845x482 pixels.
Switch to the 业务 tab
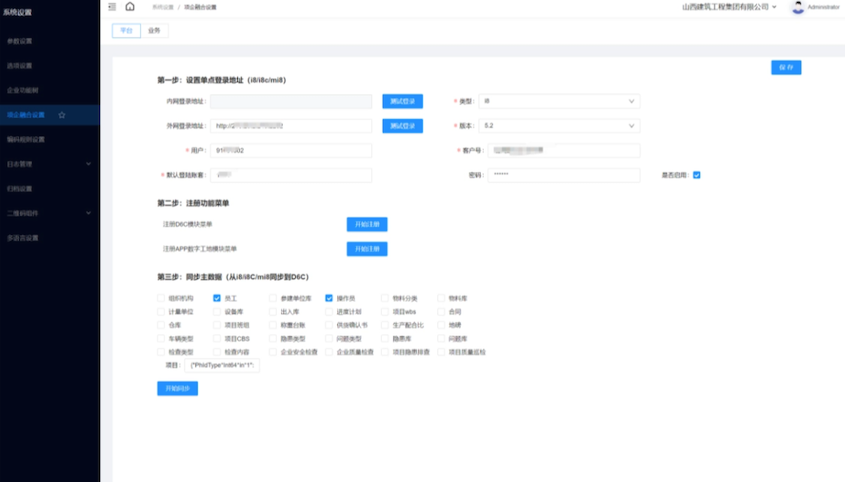(x=154, y=31)
